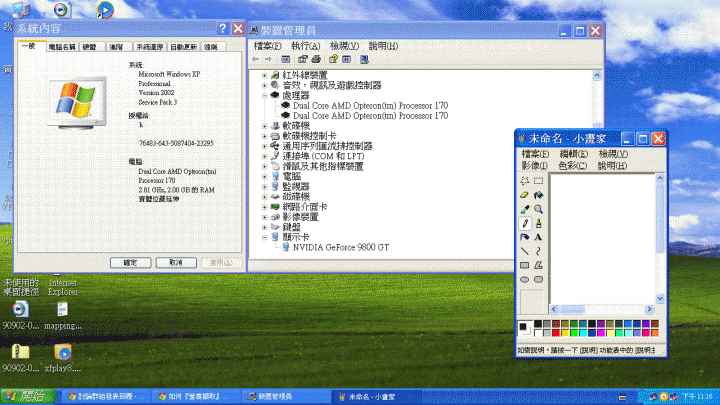The width and height of the screenshot is (720, 405).
Task: Select the Internet Explorer desktop icon
Action: [63, 287]
